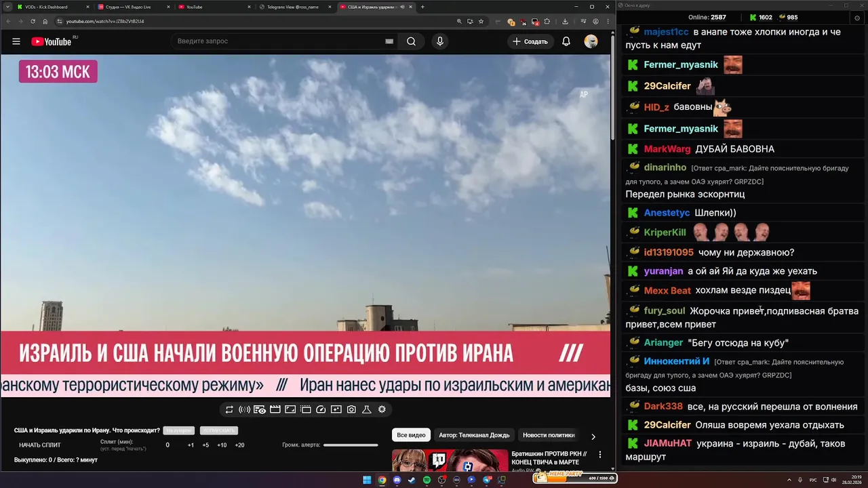Show hidden system tray icons chevron
868x488 pixels.
click(x=789, y=480)
